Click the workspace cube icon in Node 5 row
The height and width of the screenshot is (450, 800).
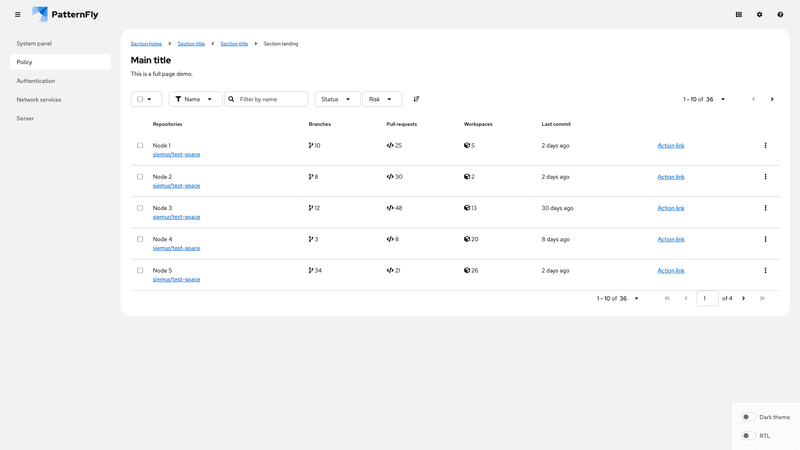tap(467, 270)
